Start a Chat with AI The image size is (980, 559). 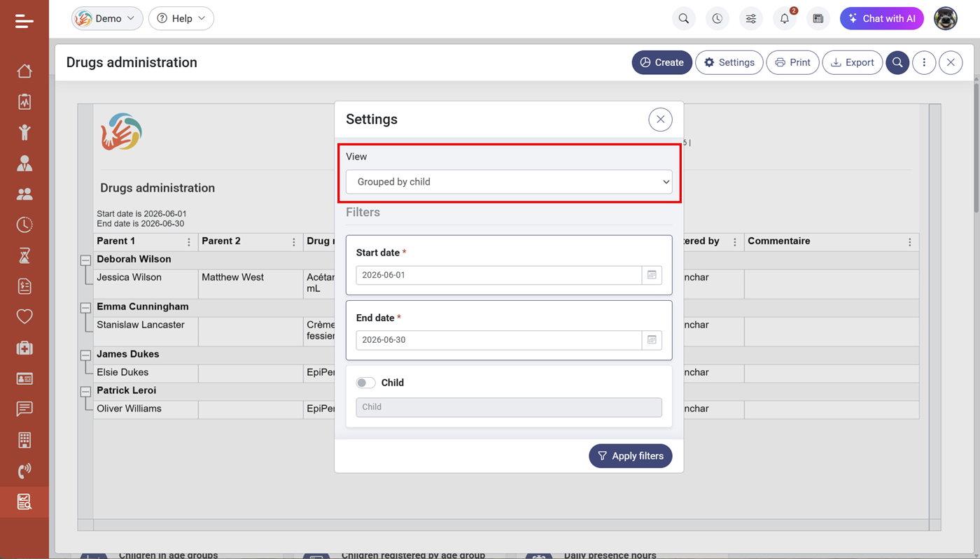[x=882, y=19]
